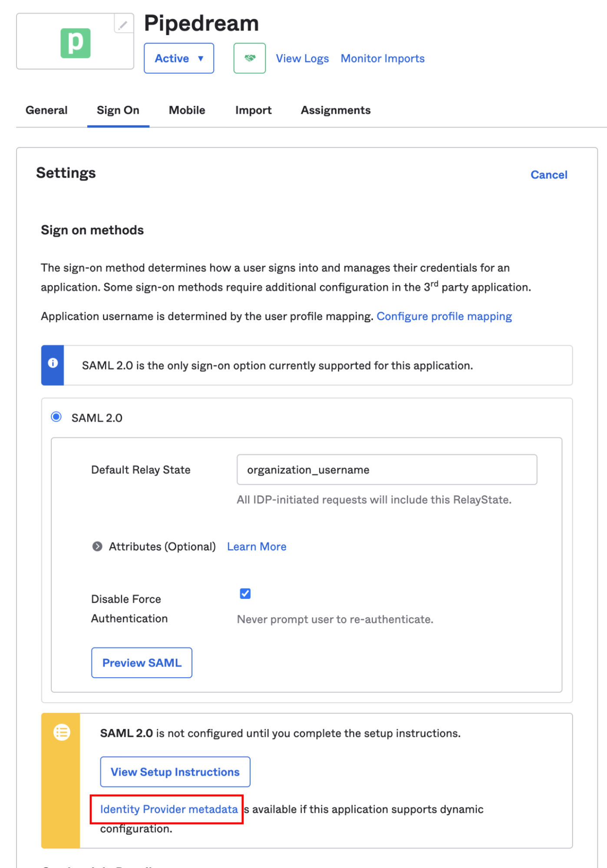
Task: Switch to the Mobile tab
Action: click(x=187, y=110)
